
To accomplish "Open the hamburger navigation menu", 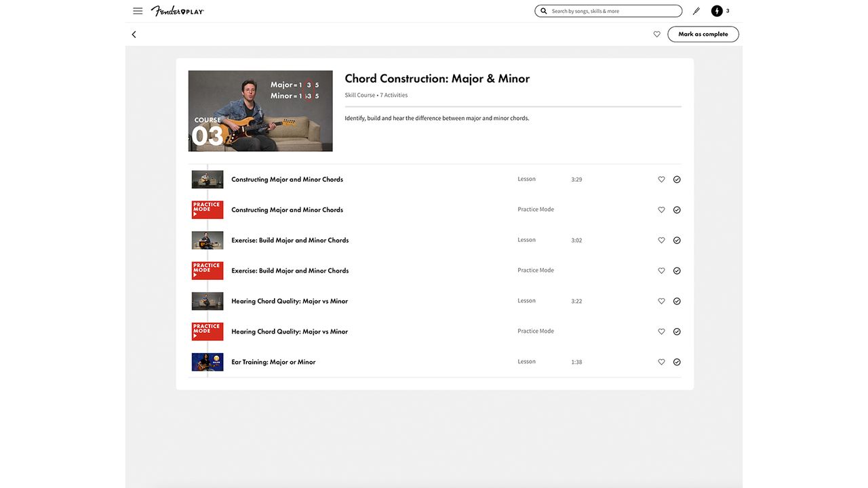I will click(x=138, y=11).
